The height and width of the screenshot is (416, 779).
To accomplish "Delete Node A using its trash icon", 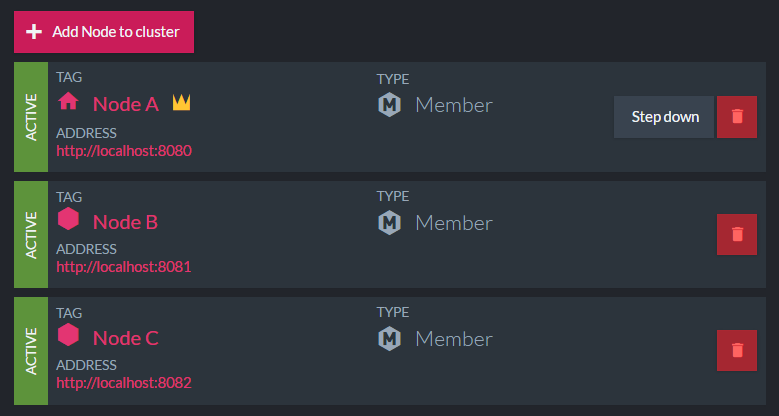I will 737,117.
